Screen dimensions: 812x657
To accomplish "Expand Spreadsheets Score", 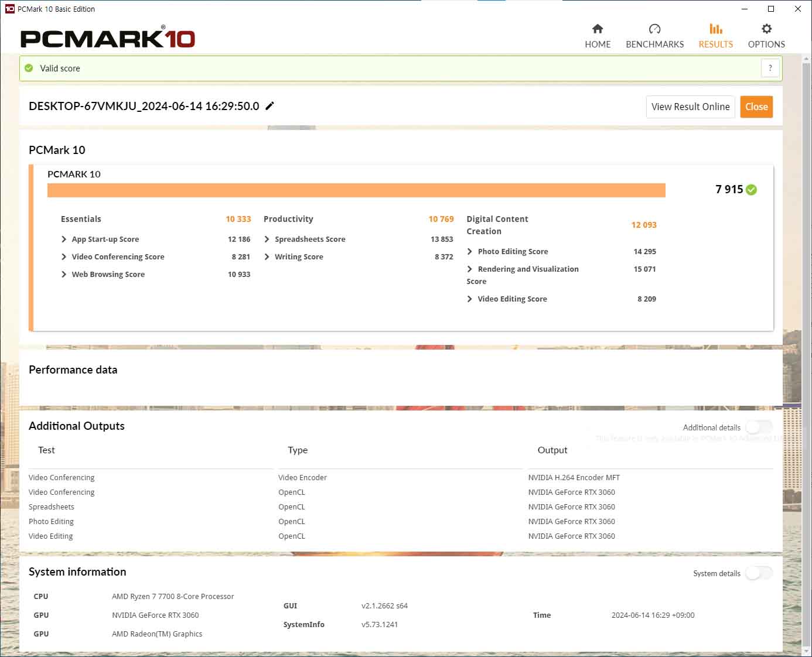I will pos(267,239).
